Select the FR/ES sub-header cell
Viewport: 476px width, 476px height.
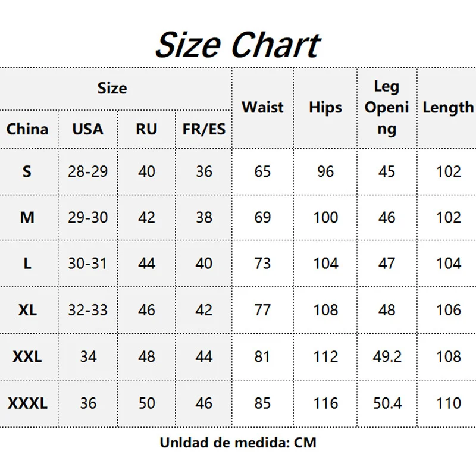point(204,129)
